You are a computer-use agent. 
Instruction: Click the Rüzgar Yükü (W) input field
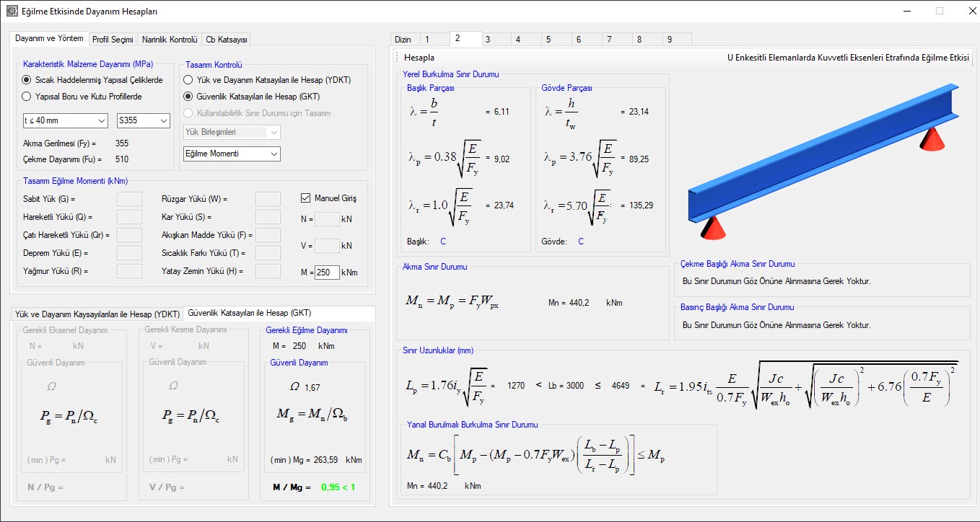(x=268, y=199)
